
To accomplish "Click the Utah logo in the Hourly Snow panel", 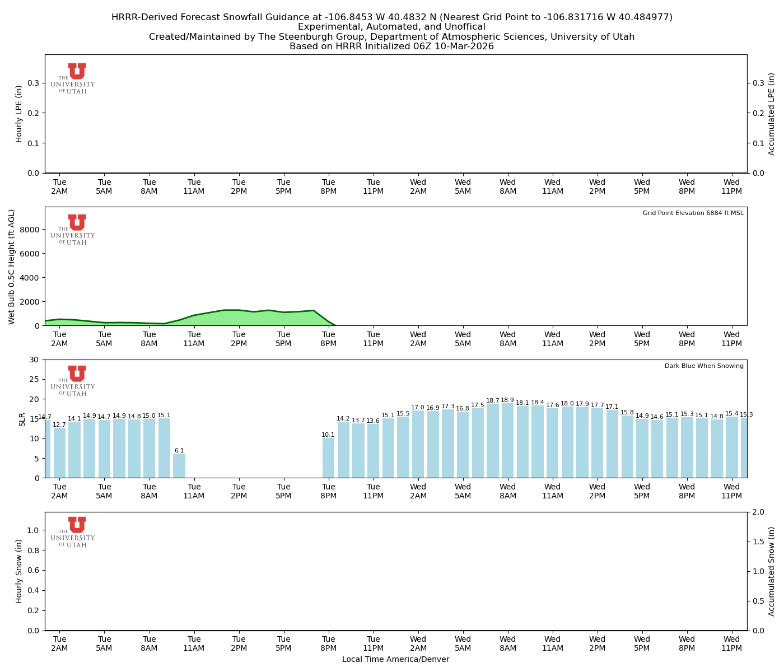I will coord(73,532).
